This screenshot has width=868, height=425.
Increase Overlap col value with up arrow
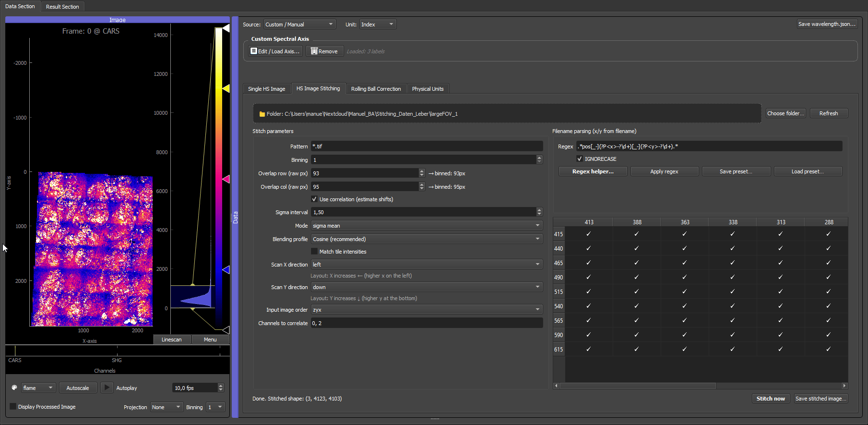(x=422, y=184)
